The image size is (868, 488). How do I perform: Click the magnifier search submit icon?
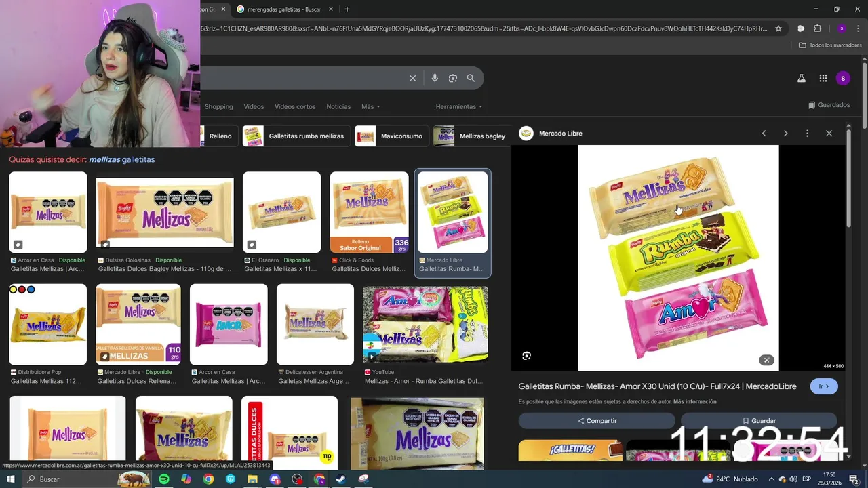click(x=471, y=78)
